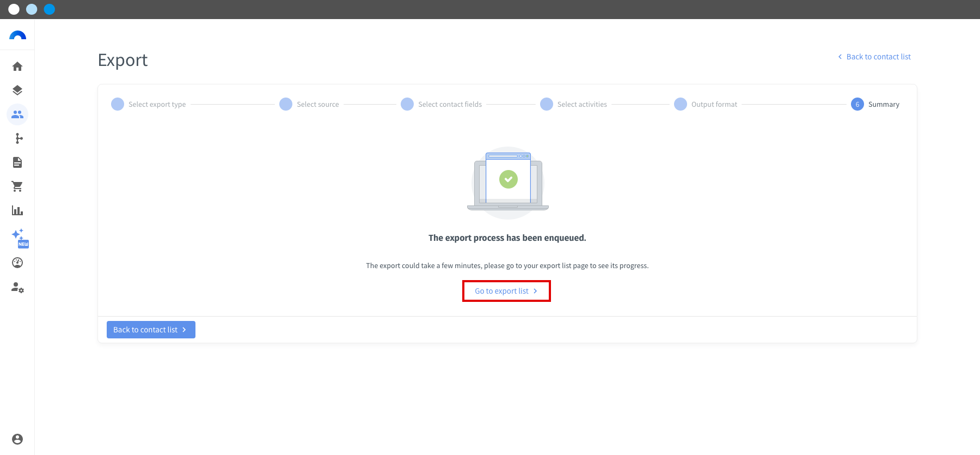Screen dimensions: 980x455
Task: Open the document page sidebar icon
Action: (17, 162)
